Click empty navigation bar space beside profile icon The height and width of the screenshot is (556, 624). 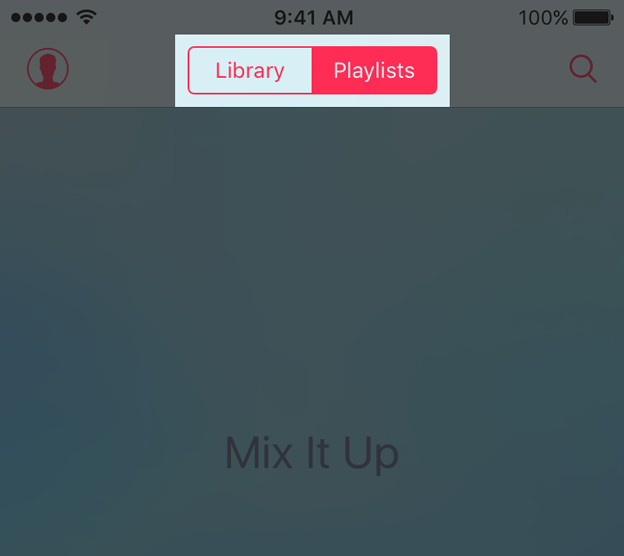[121, 70]
